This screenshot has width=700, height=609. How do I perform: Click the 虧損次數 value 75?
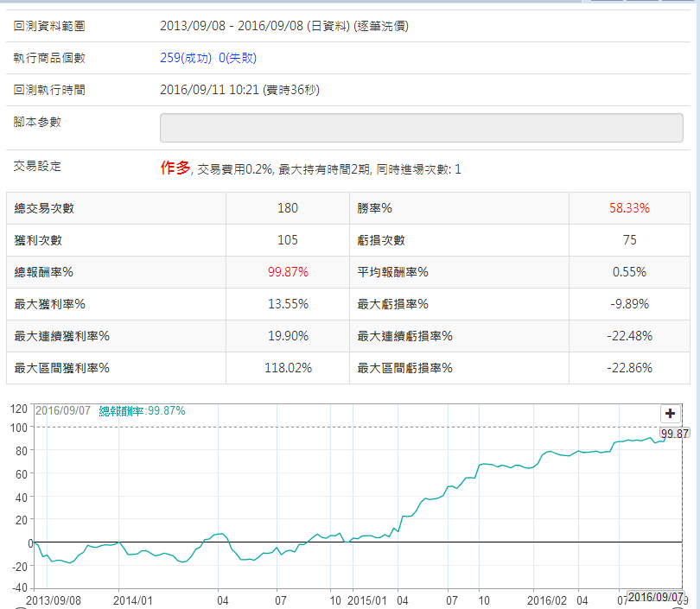629,240
